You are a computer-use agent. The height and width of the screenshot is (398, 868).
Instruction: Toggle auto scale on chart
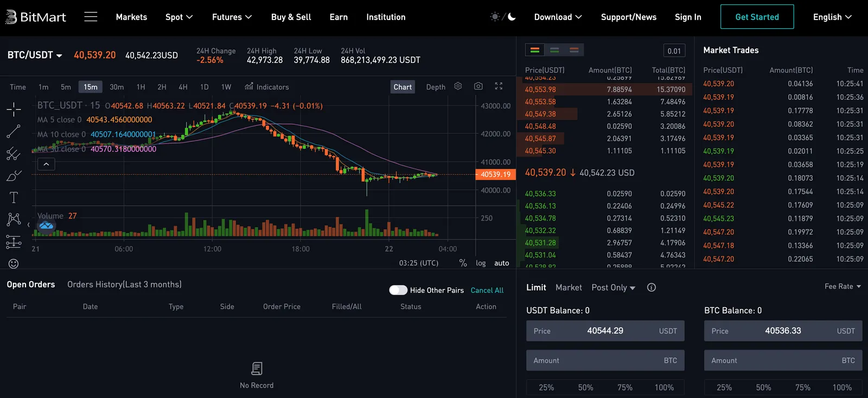(x=502, y=263)
